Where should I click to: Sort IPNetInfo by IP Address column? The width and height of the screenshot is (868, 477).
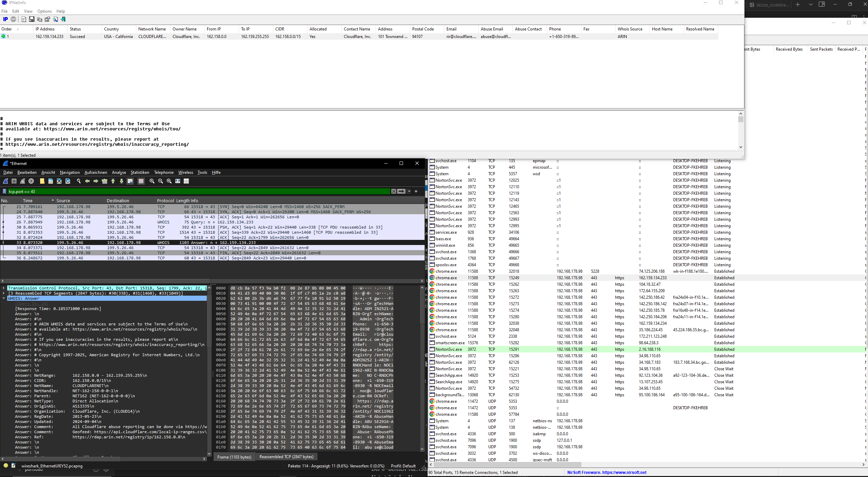[x=51, y=29]
